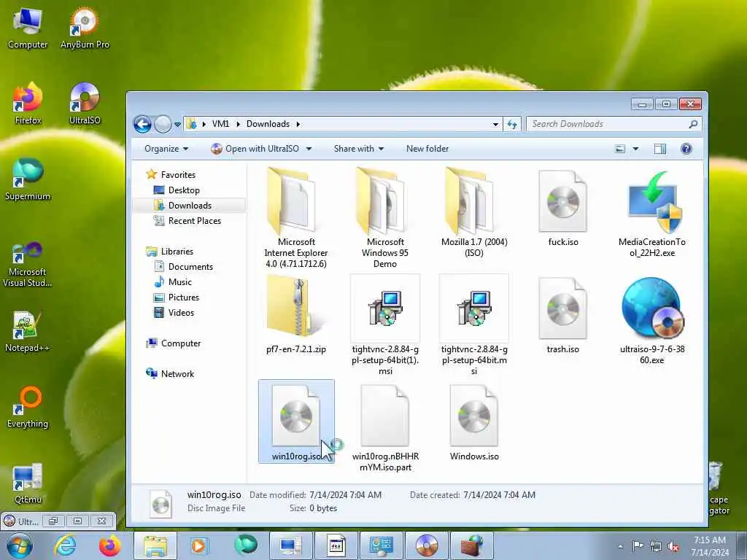Select Microsoft Internet Explorer 4.0 folder
Viewport: 747px width, 560px height.
tap(296, 218)
